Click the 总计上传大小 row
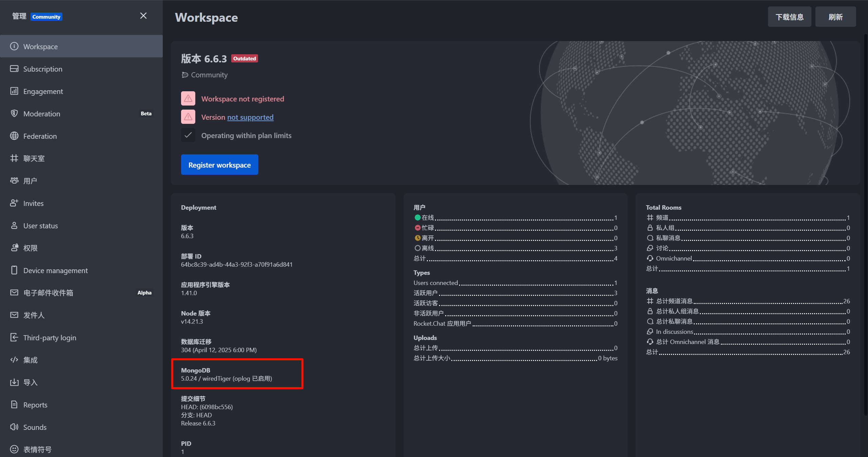868x457 pixels. pos(515,358)
